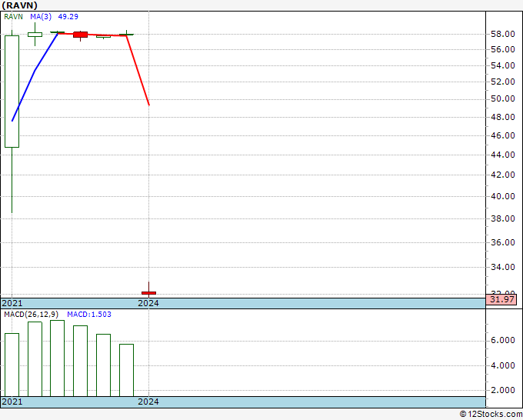Click the 2024 label on price chart axis
Screen dimensions: 523x420
[x=148, y=303]
